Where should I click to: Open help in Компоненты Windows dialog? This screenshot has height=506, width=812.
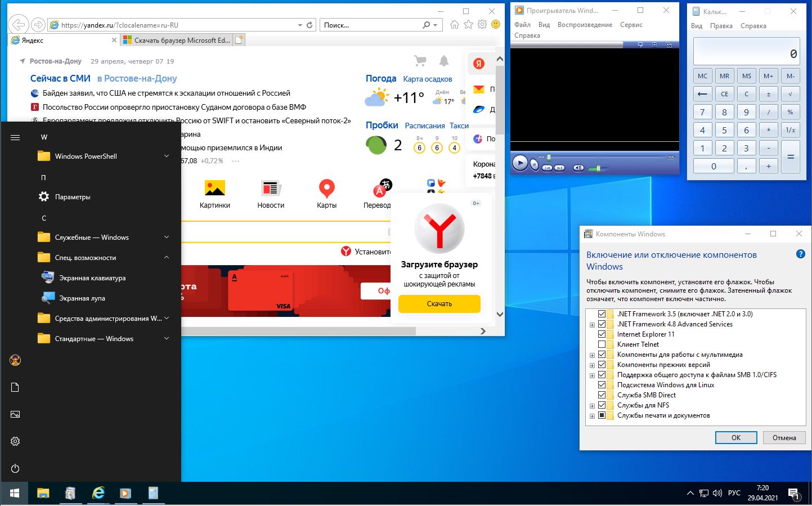tap(801, 254)
